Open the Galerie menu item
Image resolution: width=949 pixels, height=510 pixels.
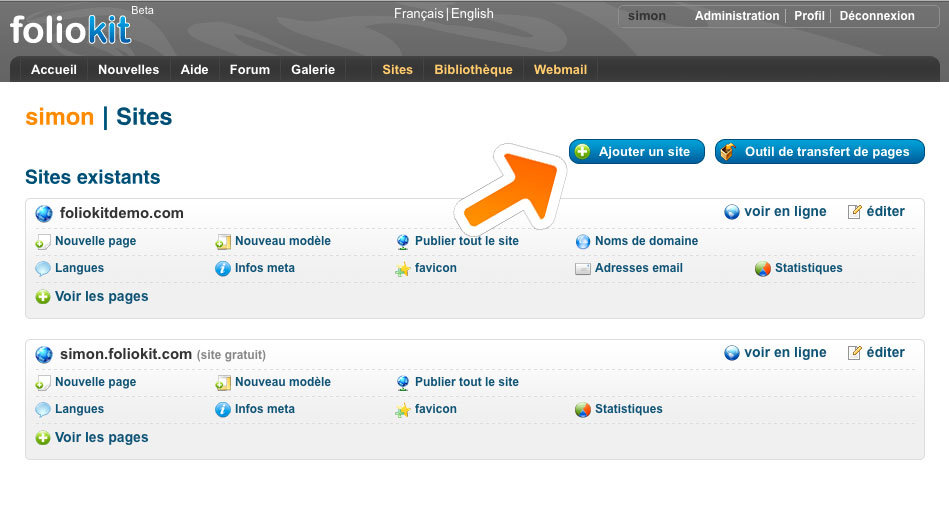(313, 70)
